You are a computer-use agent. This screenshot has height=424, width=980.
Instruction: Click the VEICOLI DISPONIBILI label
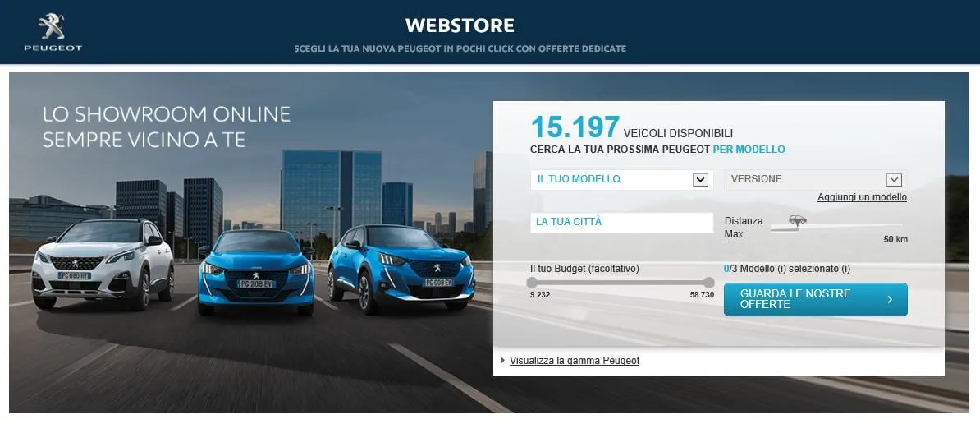[x=678, y=134]
